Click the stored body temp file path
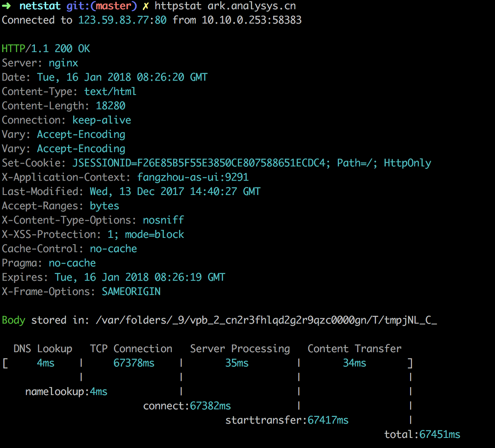This screenshot has width=495, height=448. 266,320
